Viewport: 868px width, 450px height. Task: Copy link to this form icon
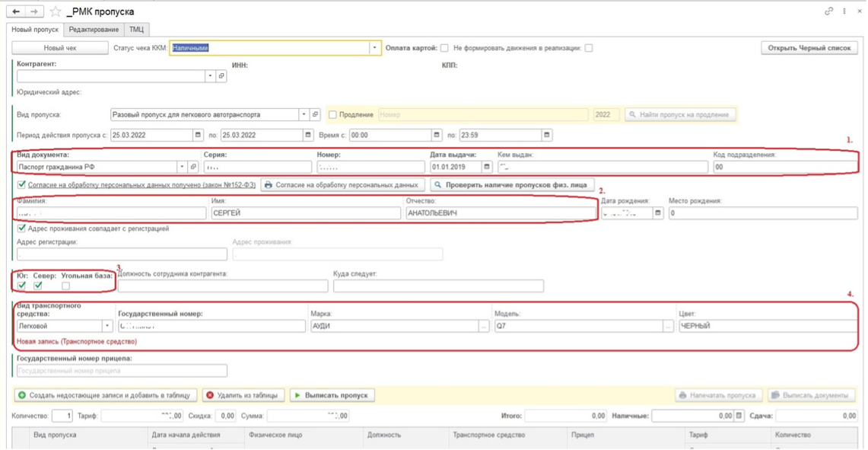(828, 11)
